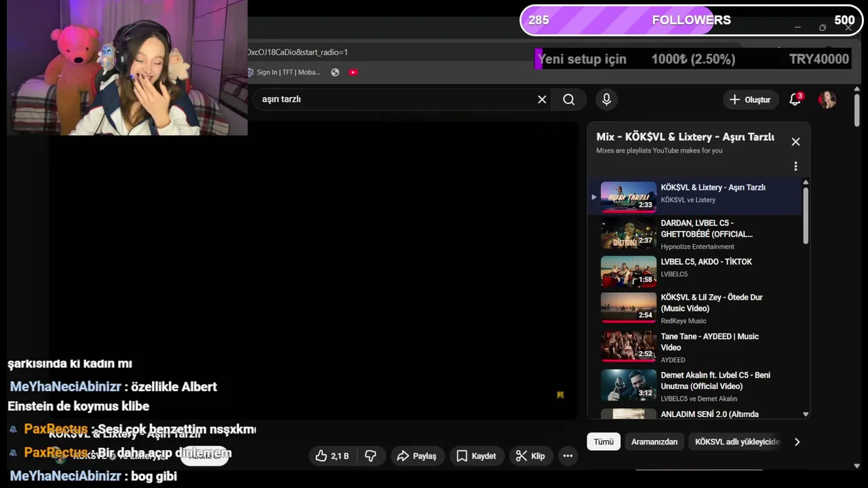Play KÖK$VL & Lixtery Aşırı Tarzlı thumbnail
The height and width of the screenshot is (488, 868).
(x=629, y=197)
